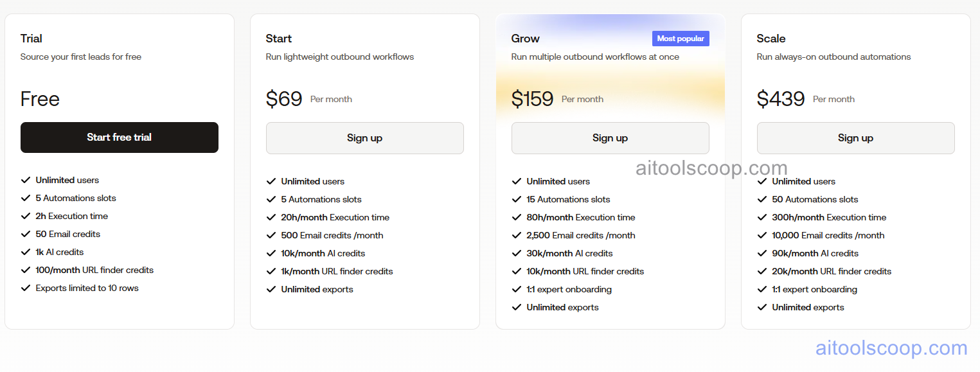This screenshot has height=372, width=980.
Task: Sign up for the $159 Grow plan
Action: [x=610, y=138]
